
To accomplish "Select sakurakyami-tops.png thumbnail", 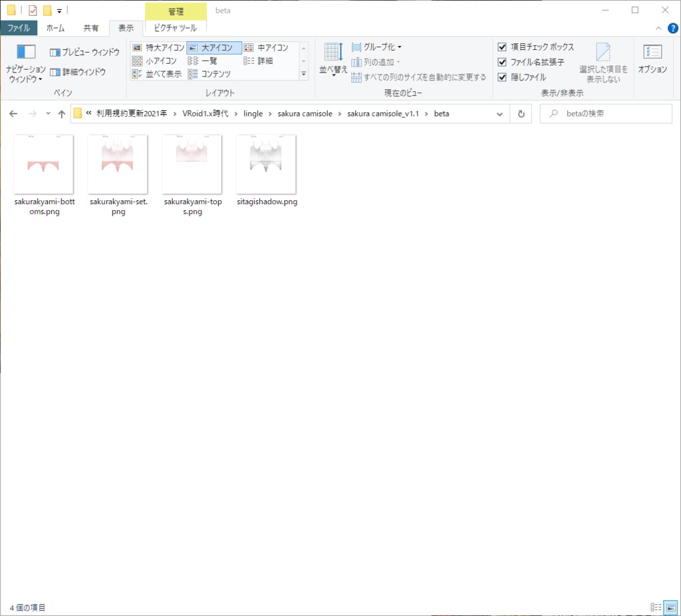I will tap(192, 164).
